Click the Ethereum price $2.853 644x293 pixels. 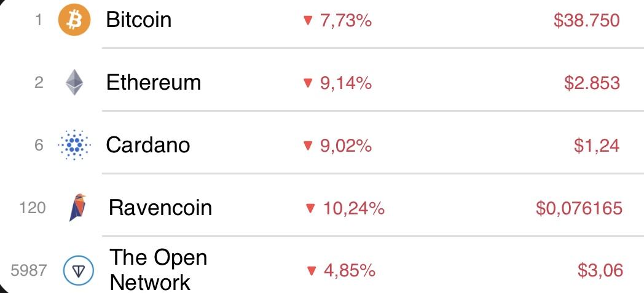(592, 83)
